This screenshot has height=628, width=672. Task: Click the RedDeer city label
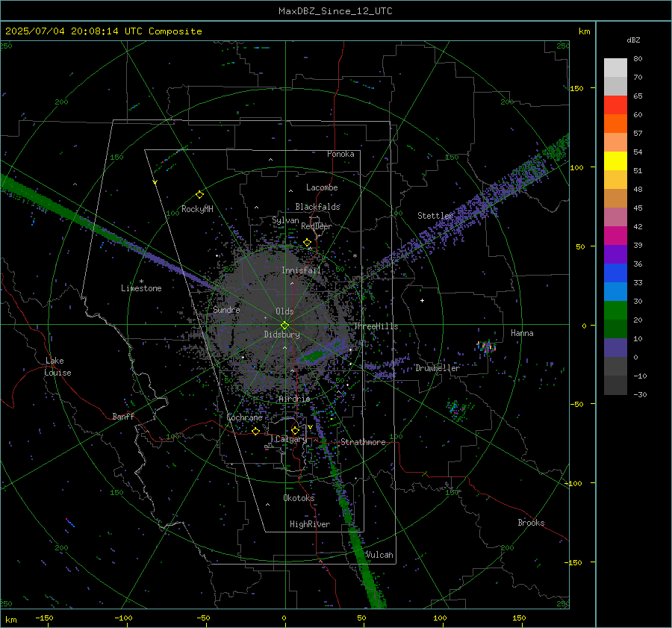tap(317, 226)
